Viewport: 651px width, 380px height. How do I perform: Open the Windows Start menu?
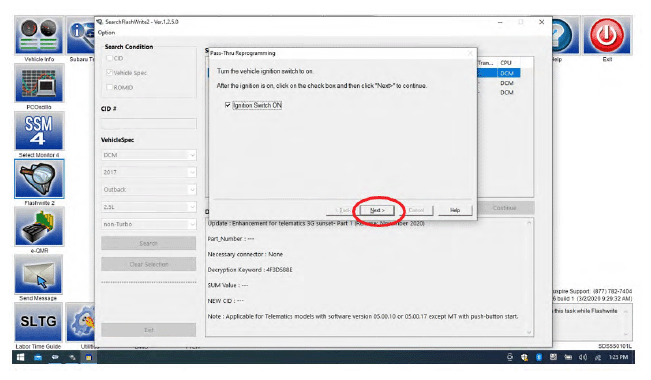click(20, 357)
